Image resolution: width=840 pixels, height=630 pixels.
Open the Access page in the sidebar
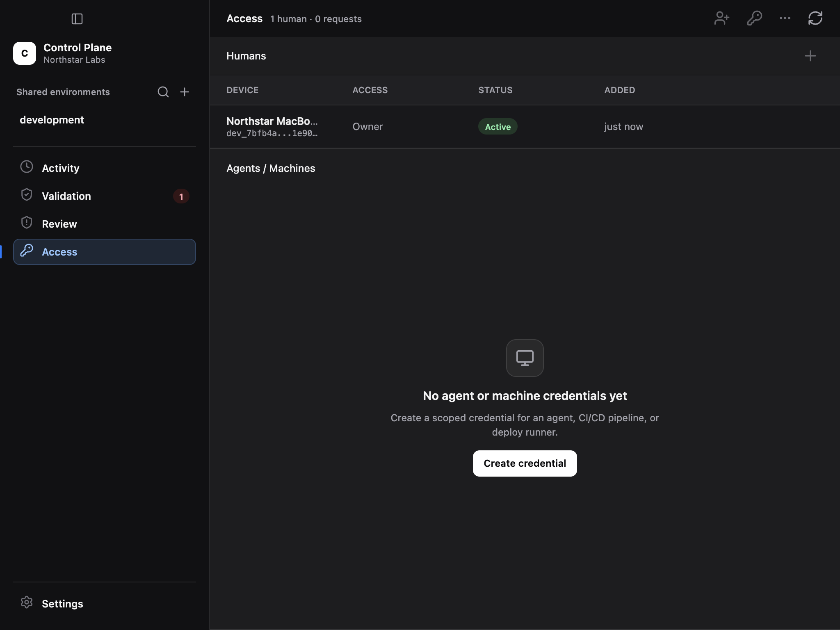(x=105, y=252)
